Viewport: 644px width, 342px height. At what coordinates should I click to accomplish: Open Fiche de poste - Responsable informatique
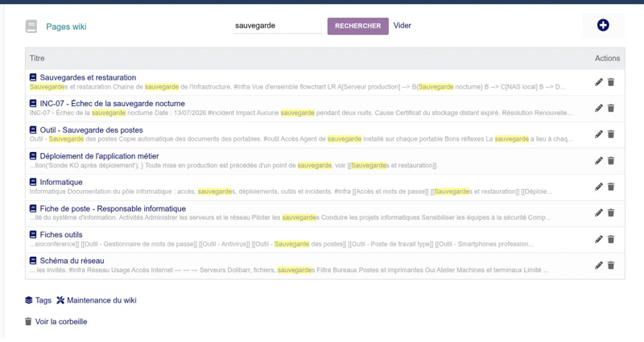pyautogui.click(x=113, y=208)
